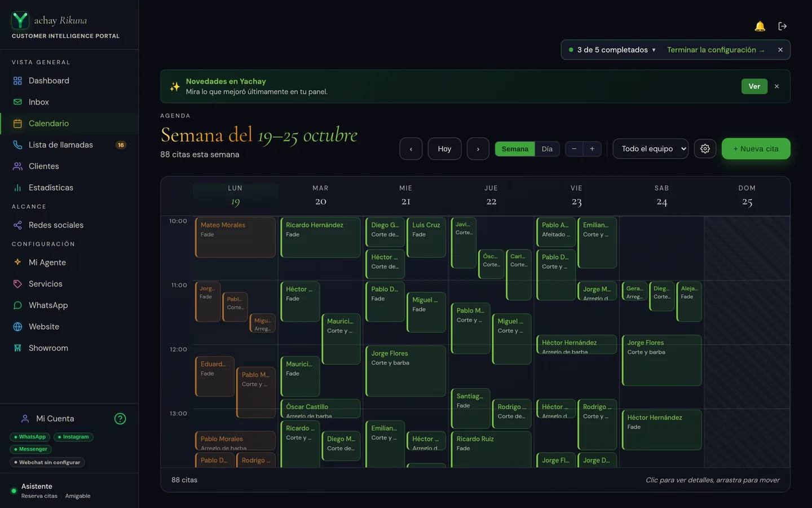Open Showroom page
The image size is (812, 508).
click(x=69, y=348)
